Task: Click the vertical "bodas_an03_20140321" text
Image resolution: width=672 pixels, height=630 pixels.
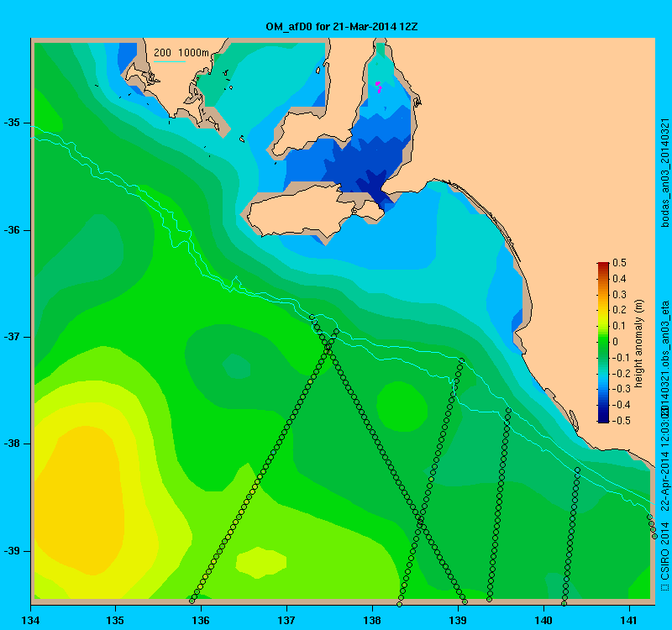Action: [x=664, y=173]
